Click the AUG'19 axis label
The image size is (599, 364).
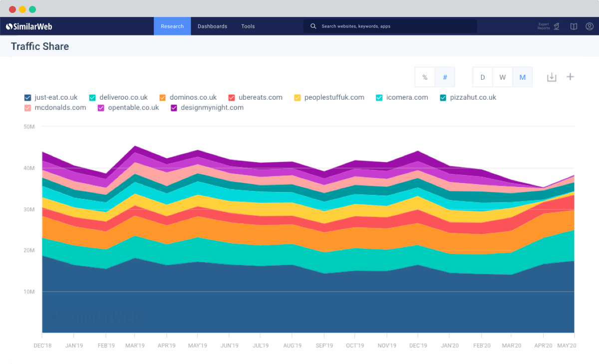point(292,346)
